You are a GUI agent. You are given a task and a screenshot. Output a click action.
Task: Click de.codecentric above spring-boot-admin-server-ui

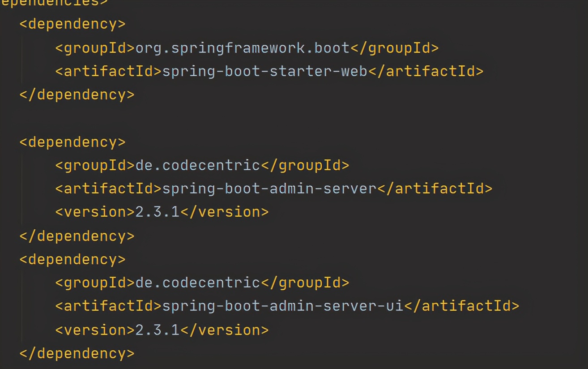tap(197, 283)
